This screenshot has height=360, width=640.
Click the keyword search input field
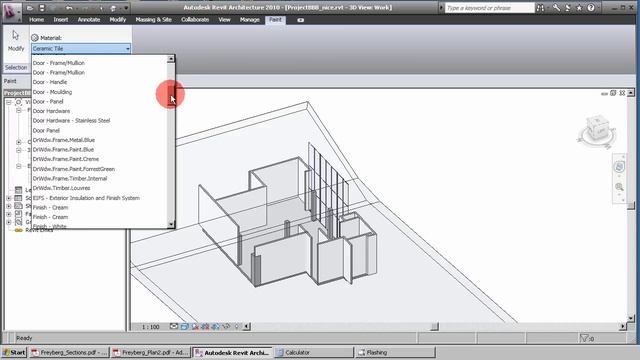[x=489, y=8]
